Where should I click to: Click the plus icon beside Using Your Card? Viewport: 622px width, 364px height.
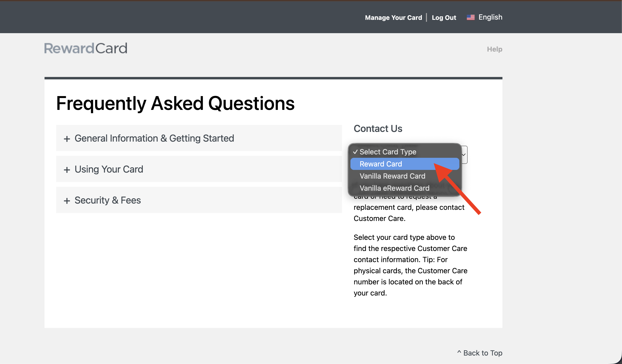(x=67, y=170)
